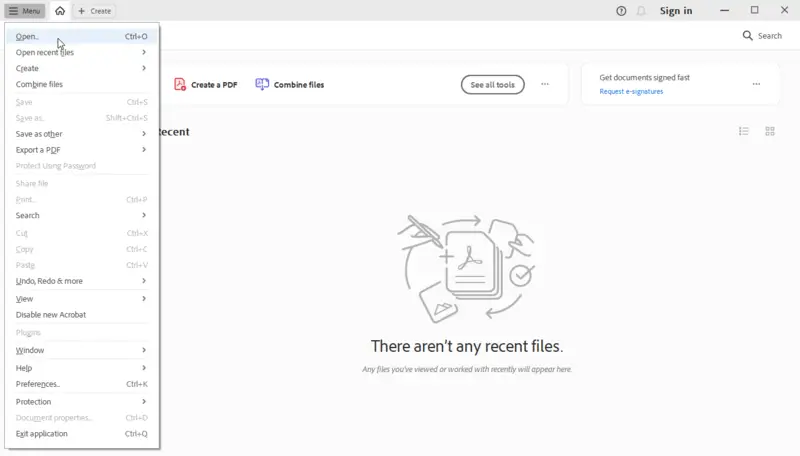The height and width of the screenshot is (456, 800).
Task: Open notifications bell icon
Action: 641,11
